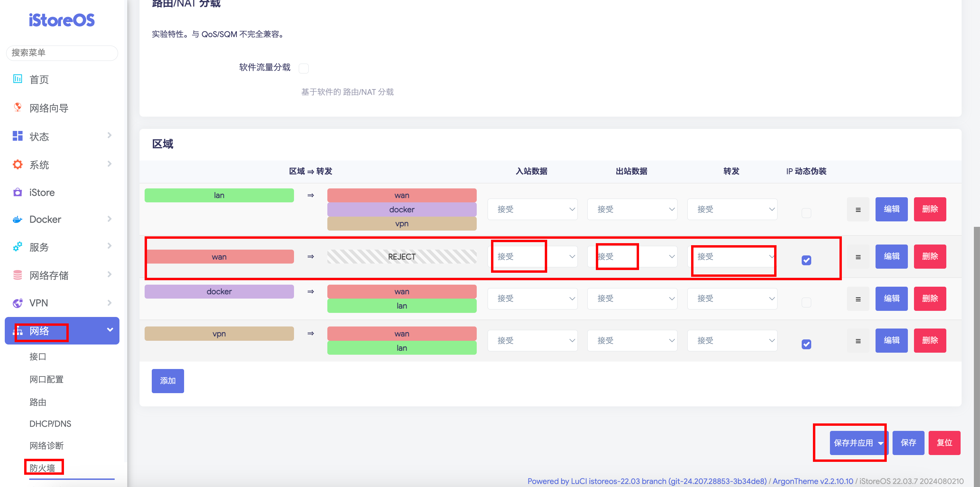Click the 添加 zone button
Viewport: 980px width, 487px height.
pyautogui.click(x=167, y=381)
